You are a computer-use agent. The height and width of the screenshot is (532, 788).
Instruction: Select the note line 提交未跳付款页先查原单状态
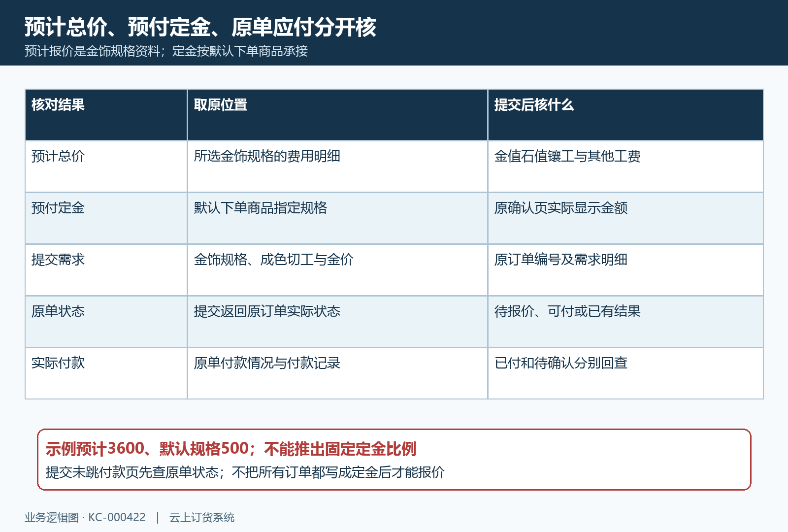(x=132, y=472)
